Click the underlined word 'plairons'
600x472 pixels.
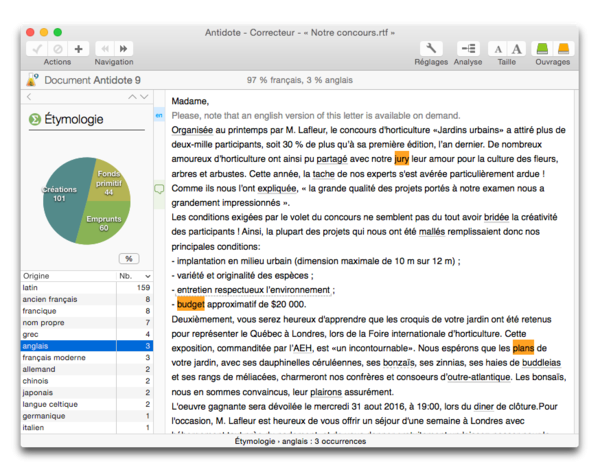(326, 392)
